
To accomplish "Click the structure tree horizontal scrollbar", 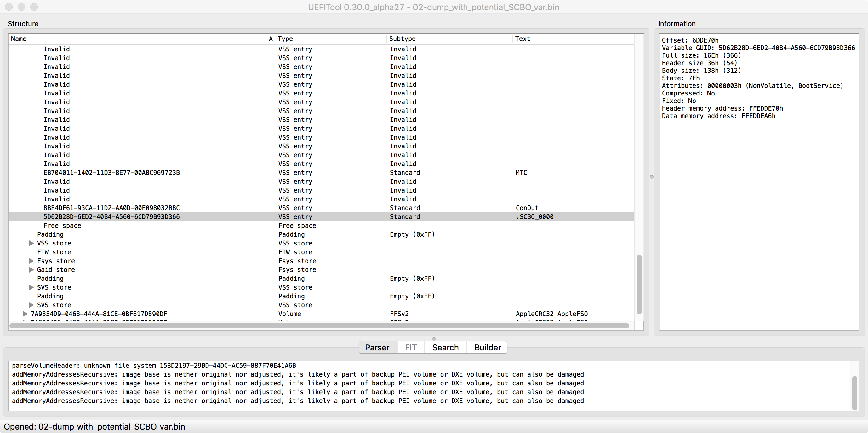I will tap(319, 326).
